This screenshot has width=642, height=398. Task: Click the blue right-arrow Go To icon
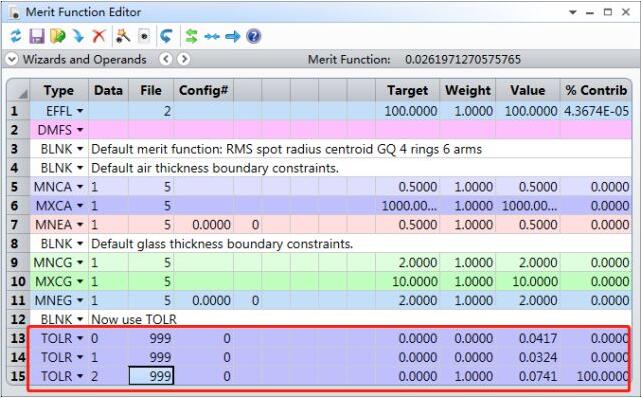pyautogui.click(x=233, y=36)
